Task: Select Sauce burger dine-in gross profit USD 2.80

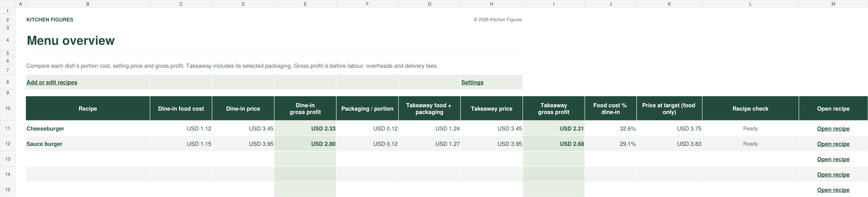Action: pyautogui.click(x=305, y=144)
